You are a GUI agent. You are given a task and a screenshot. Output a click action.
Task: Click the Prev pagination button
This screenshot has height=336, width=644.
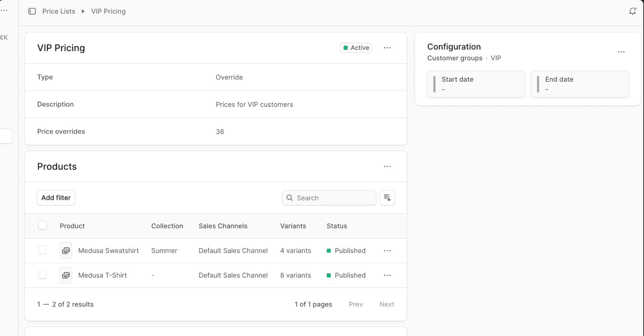click(356, 305)
